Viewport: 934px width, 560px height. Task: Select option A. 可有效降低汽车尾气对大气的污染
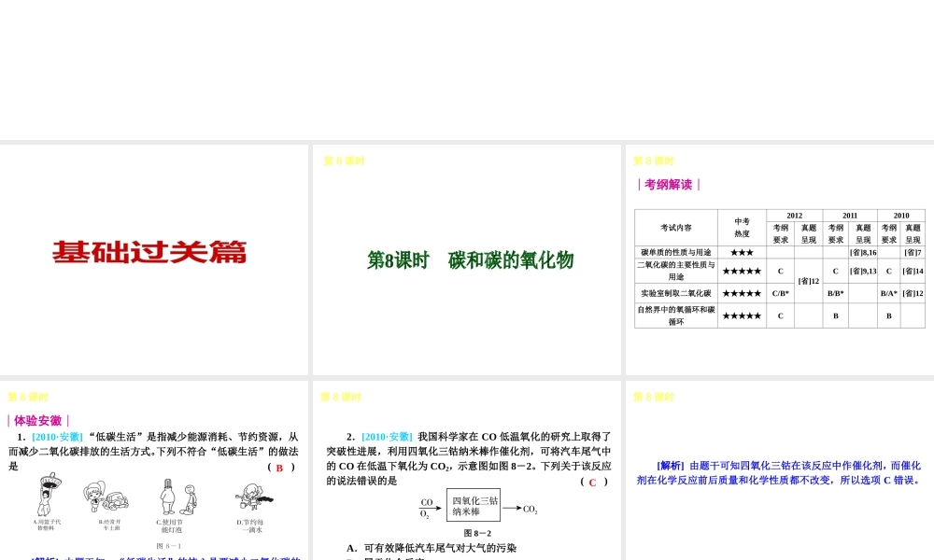(432, 548)
